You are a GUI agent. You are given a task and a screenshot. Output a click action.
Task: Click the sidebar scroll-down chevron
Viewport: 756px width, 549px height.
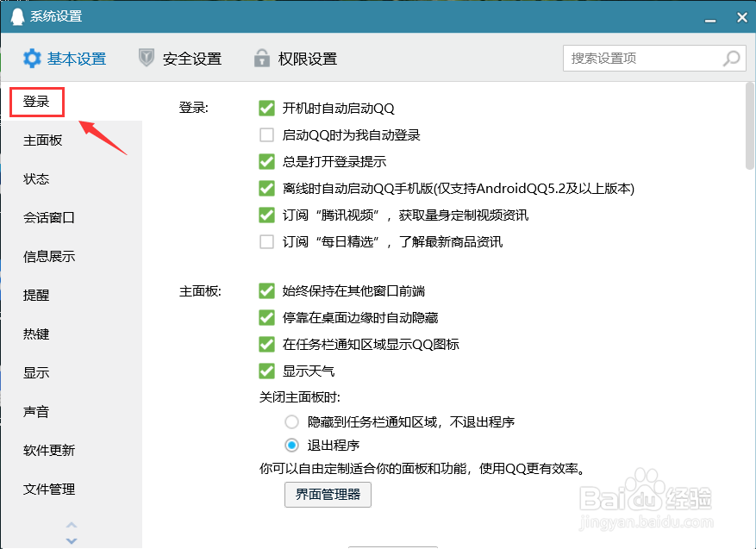point(72,540)
